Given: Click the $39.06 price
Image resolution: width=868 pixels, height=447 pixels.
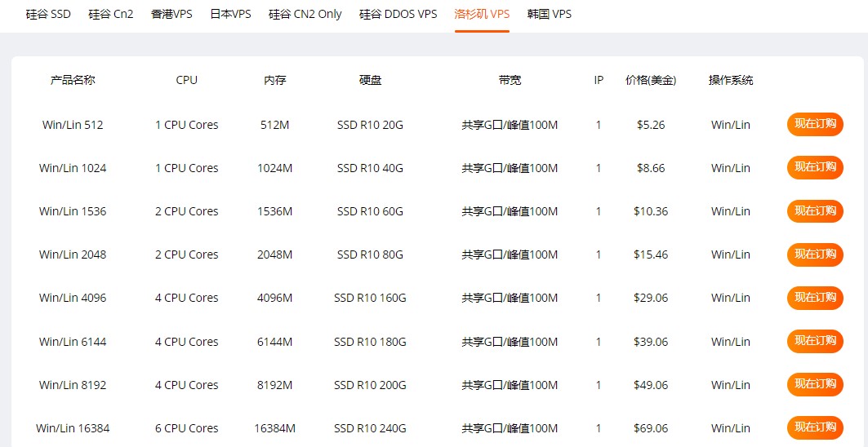Looking at the screenshot, I should (x=651, y=342).
